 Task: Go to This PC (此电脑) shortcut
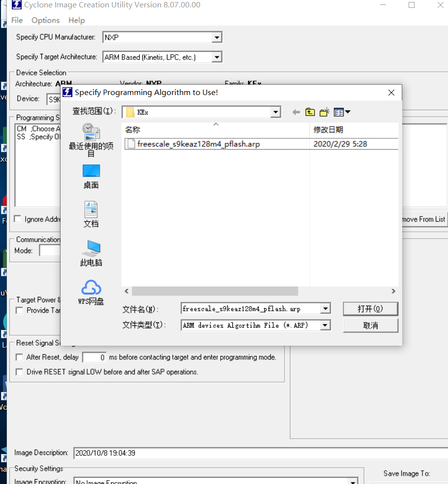[91, 253]
